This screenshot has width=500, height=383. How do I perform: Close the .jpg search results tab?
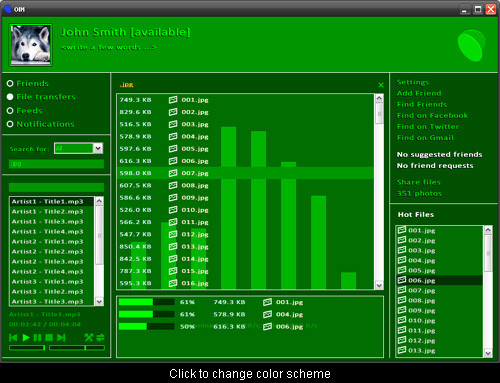[x=381, y=85]
